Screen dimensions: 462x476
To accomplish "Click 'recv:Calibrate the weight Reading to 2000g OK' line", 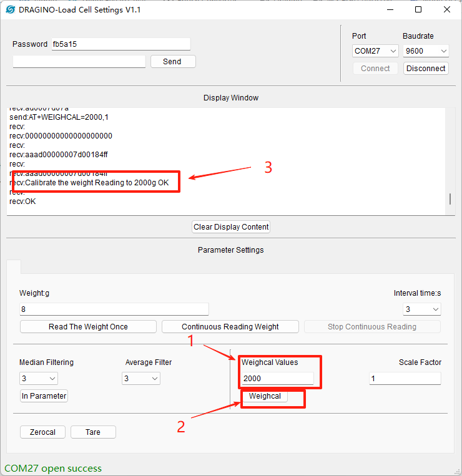I will point(89,183).
